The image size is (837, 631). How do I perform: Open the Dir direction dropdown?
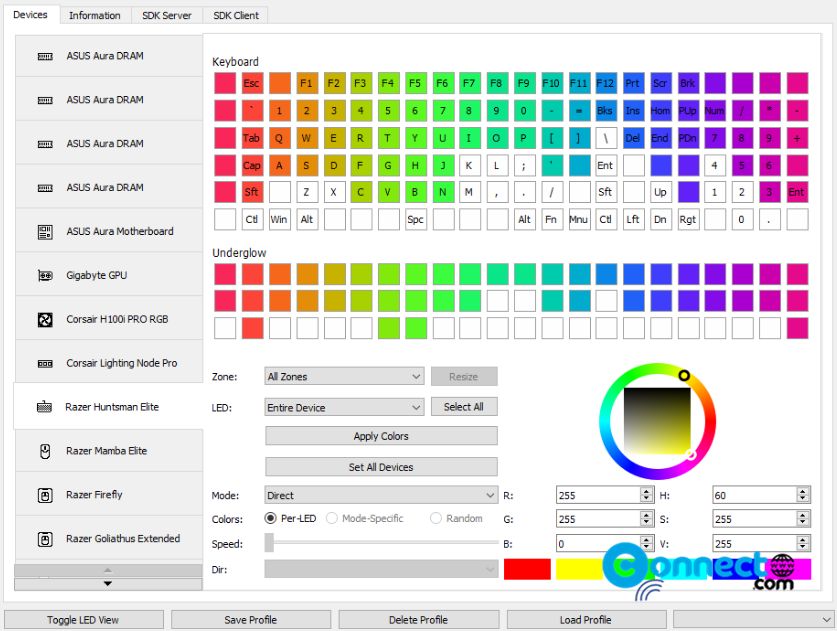[x=381, y=570]
